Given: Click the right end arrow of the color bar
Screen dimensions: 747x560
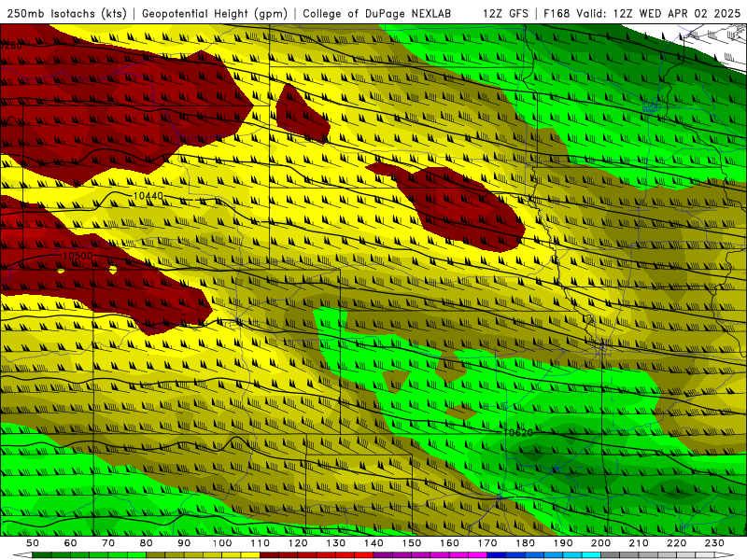Looking at the screenshot, I should point(725,554).
